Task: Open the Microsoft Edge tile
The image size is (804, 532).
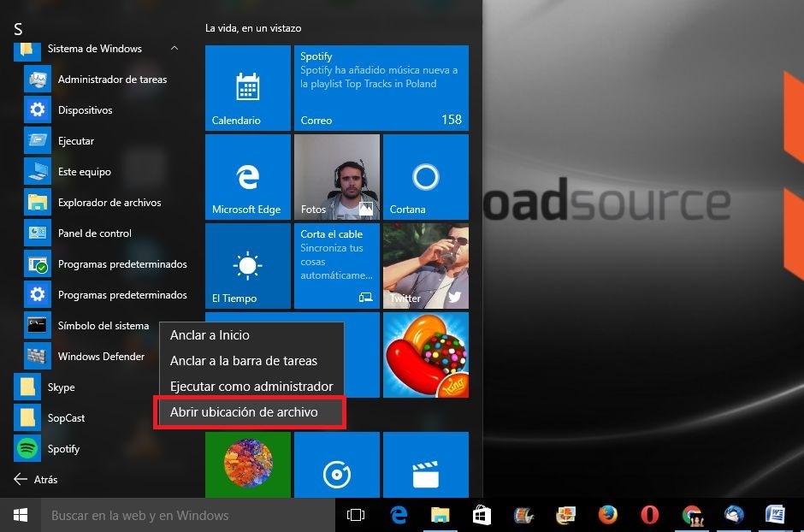Action: point(248,177)
